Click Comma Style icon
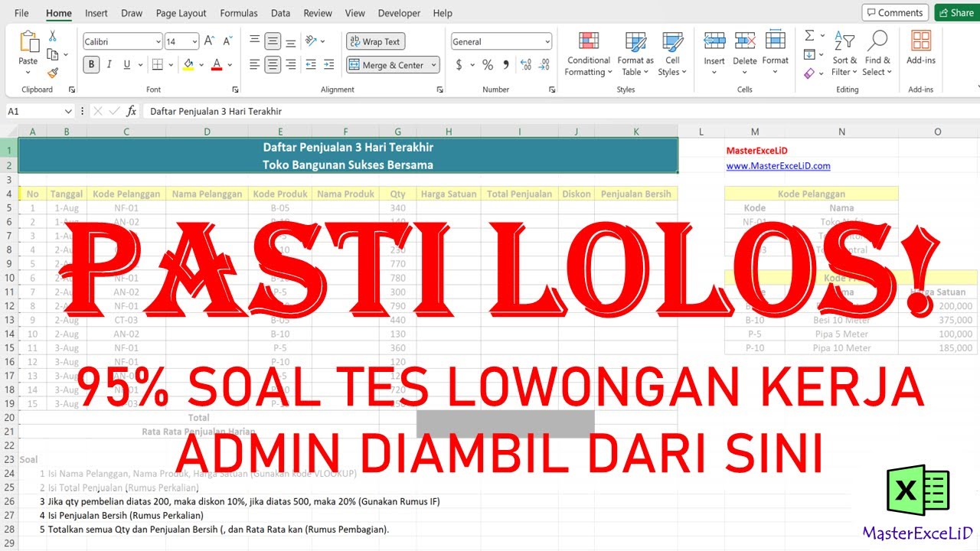 [x=506, y=65]
